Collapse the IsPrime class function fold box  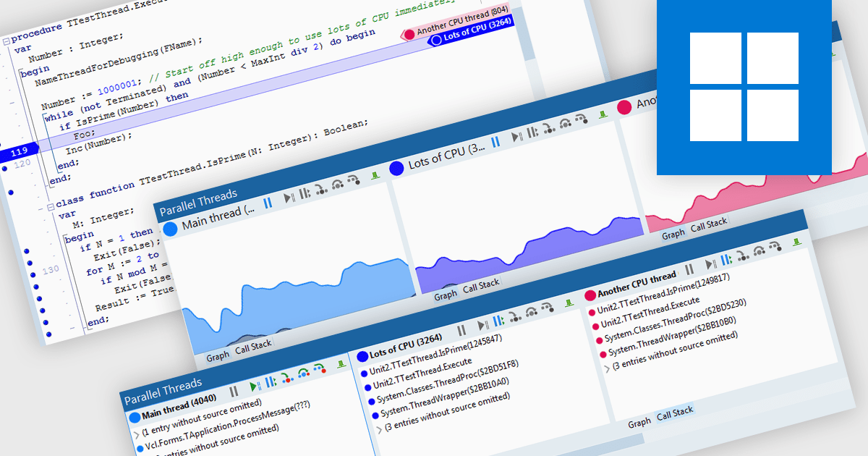50,208
